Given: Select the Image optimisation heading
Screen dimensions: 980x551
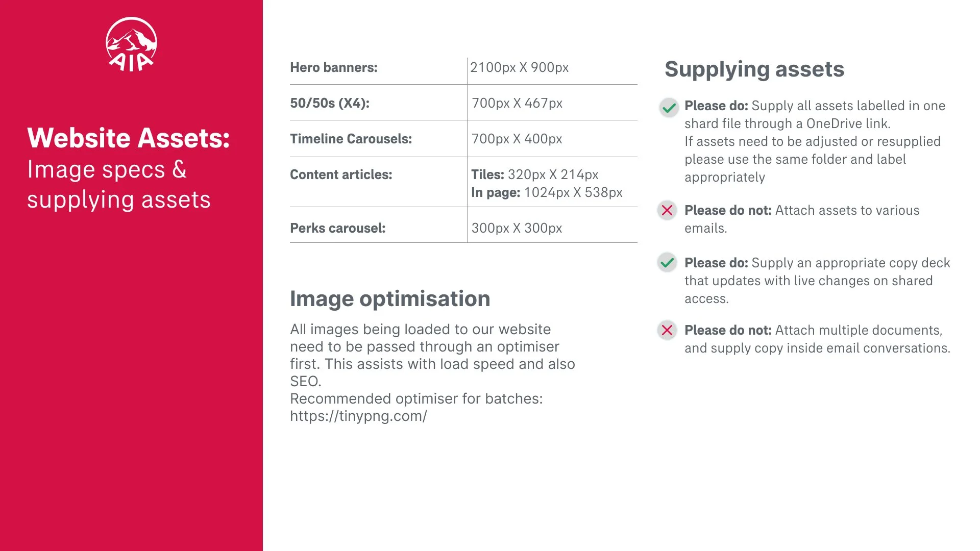Looking at the screenshot, I should point(390,299).
